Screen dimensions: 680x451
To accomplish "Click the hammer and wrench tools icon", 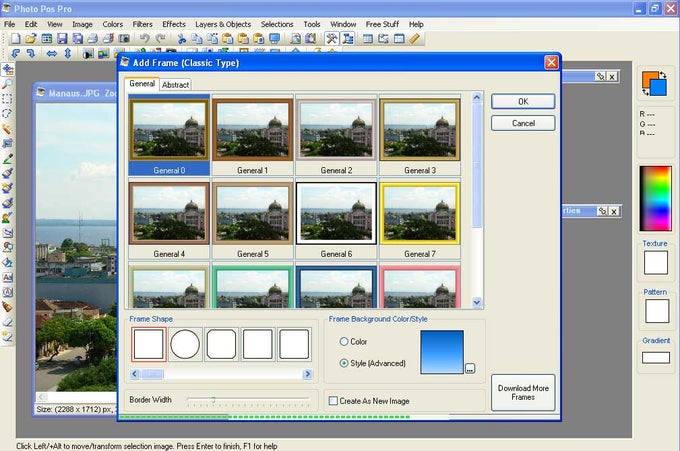I will 332,39.
